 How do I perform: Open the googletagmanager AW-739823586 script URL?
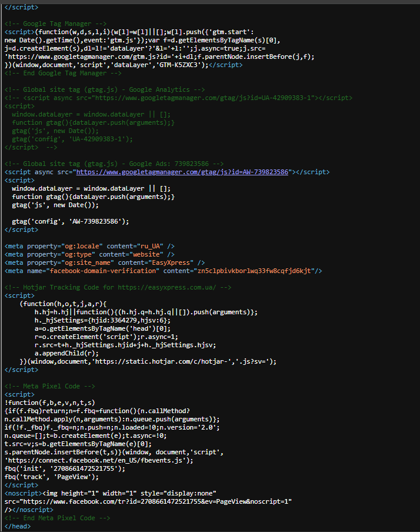[x=182, y=172]
